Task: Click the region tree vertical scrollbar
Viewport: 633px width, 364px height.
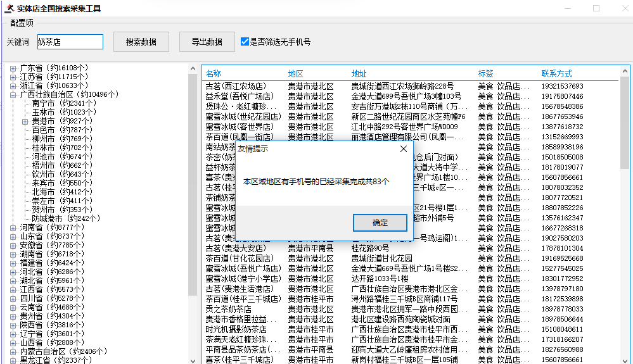Action: 193,190
